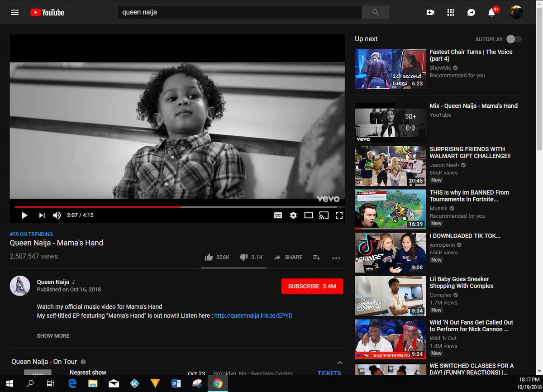The height and width of the screenshot is (392, 543).
Task: Open Queen Naija channel name link
Action: tap(53, 282)
